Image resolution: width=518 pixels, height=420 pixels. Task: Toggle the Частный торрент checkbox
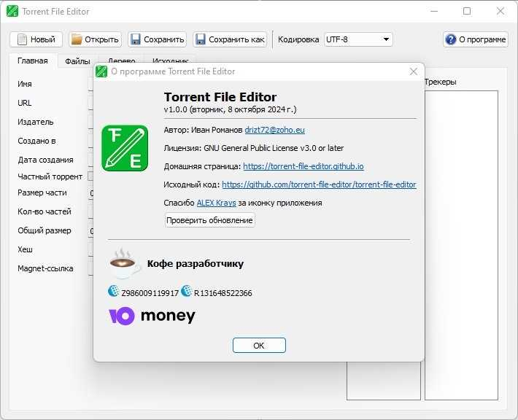point(90,176)
